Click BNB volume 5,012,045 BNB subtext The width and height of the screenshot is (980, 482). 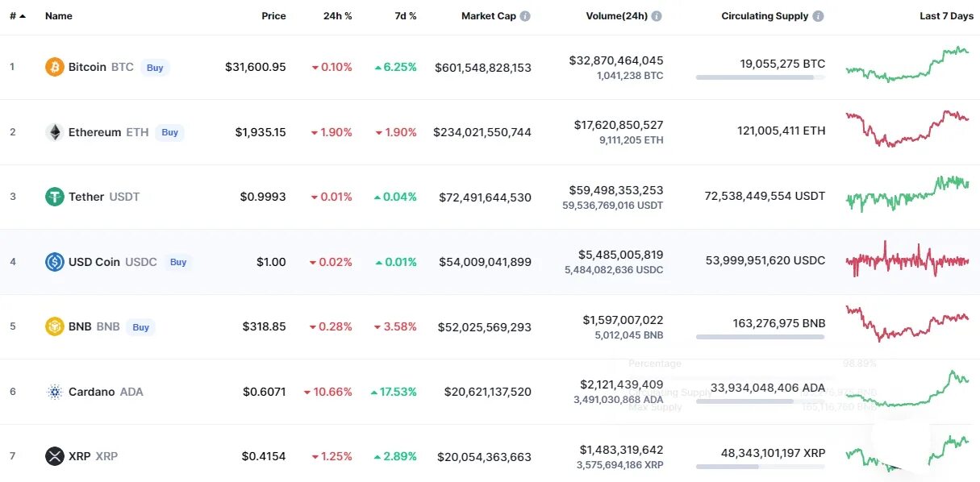[628, 334]
